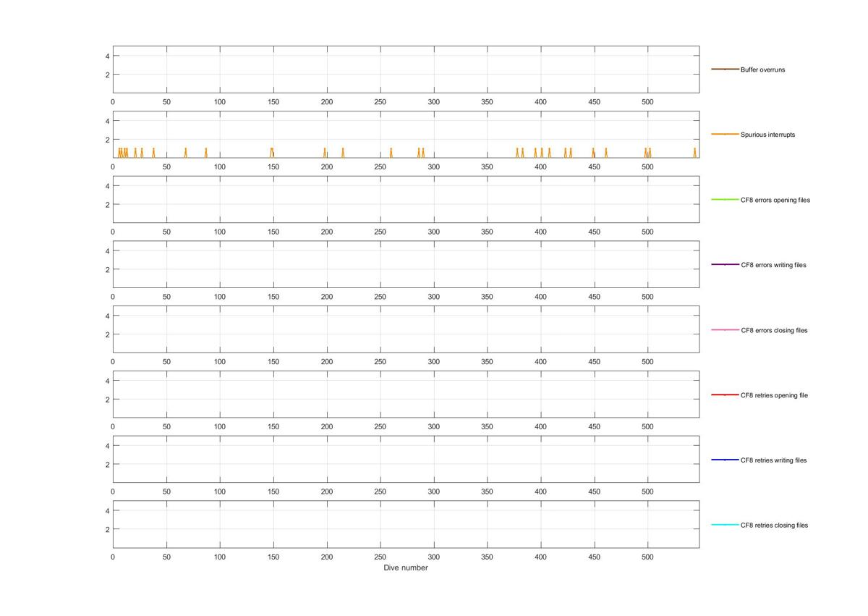Click the CF8 errors closing files legend text
Image resolution: width=868 pixels, height=616 pixels.
tap(774, 330)
